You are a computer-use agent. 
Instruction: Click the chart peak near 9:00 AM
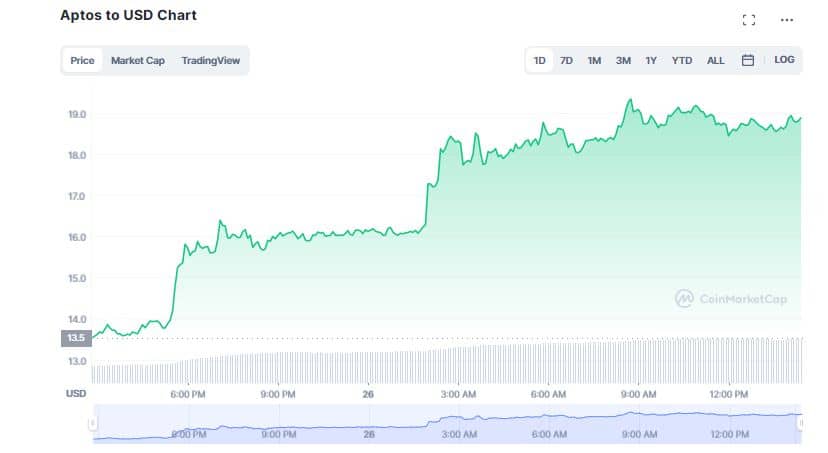tap(629, 100)
